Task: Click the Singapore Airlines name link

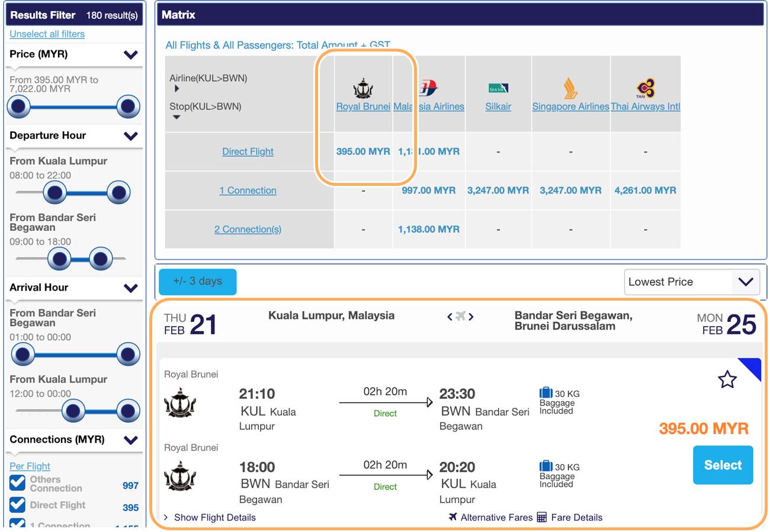Action: 570,107
